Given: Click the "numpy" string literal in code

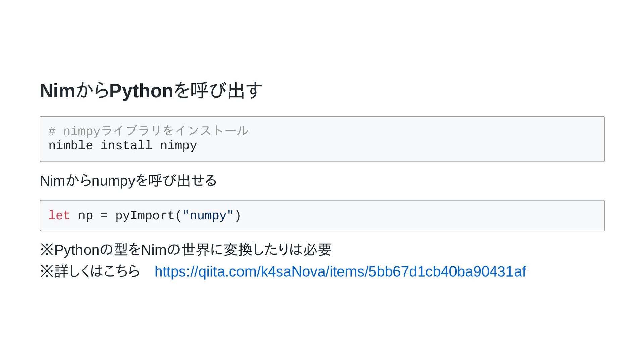Looking at the screenshot, I should [208, 216].
